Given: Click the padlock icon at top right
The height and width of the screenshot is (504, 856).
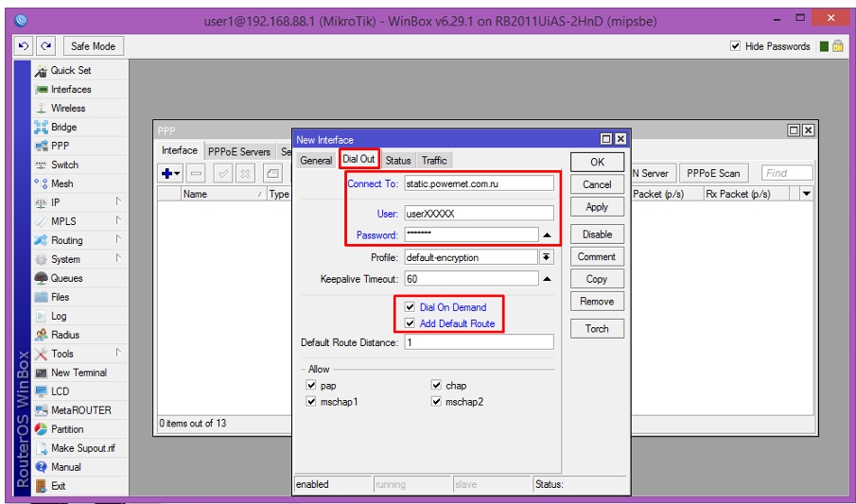Looking at the screenshot, I should click(x=838, y=46).
